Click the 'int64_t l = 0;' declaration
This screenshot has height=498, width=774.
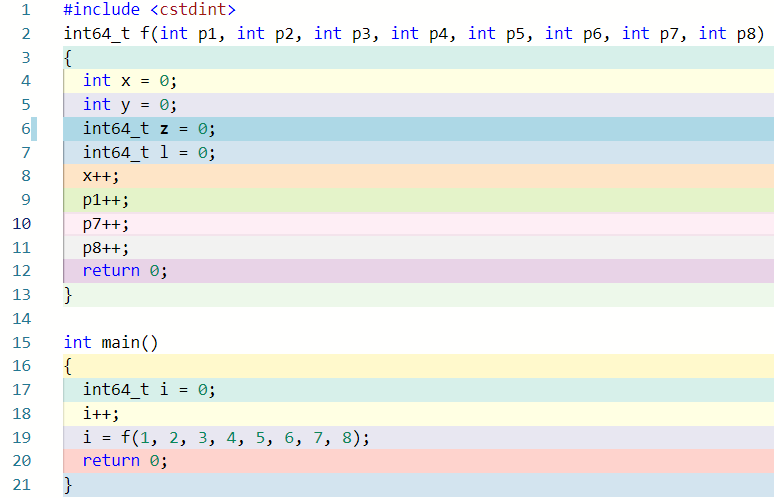coord(148,152)
